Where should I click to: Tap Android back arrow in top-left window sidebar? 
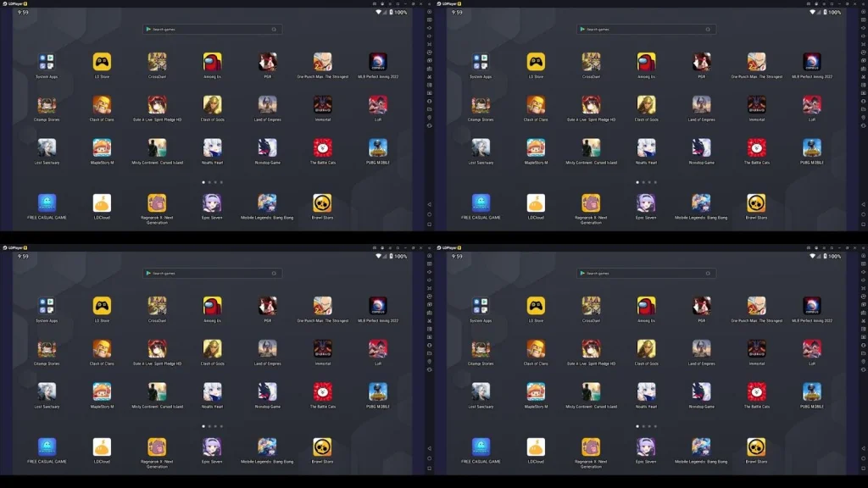pos(429,205)
